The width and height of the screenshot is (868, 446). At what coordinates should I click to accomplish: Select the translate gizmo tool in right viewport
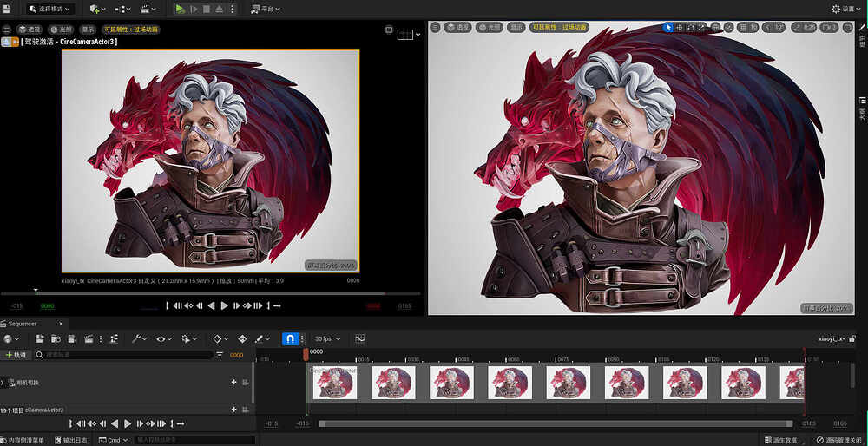click(x=680, y=27)
